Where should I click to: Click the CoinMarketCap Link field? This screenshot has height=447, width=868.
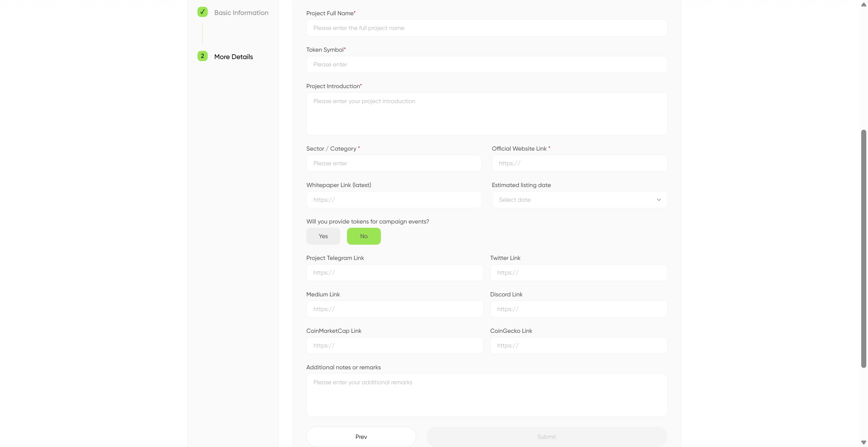click(394, 346)
